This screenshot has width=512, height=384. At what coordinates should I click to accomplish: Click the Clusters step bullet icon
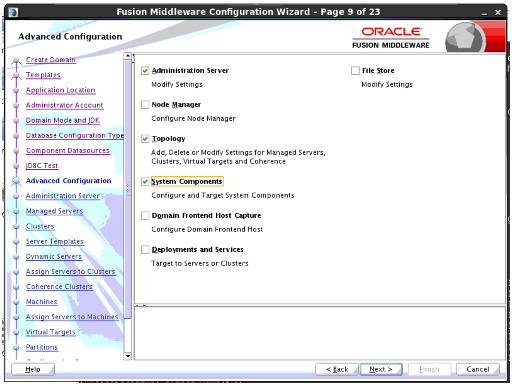16,226
